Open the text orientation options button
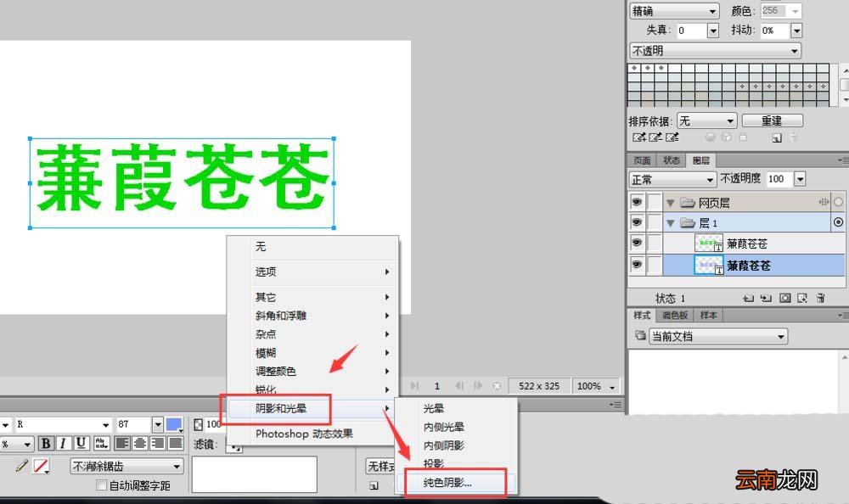849x504 pixels. click(x=102, y=444)
